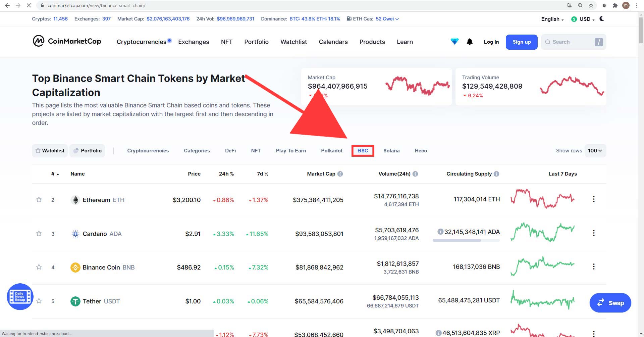Click Exchanges count 397 link

(106, 19)
